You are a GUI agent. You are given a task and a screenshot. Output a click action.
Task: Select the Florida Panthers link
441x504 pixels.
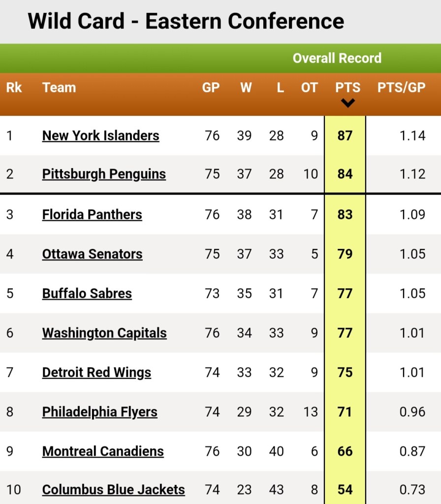92,214
